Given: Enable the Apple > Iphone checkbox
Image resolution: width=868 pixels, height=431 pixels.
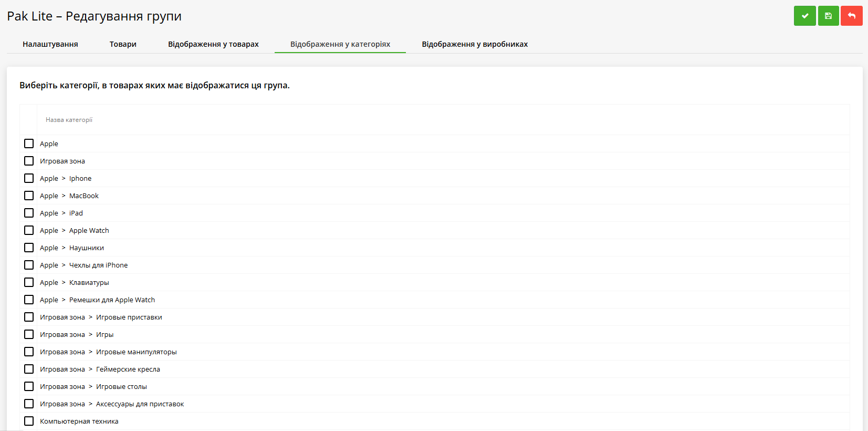Looking at the screenshot, I should [x=29, y=178].
